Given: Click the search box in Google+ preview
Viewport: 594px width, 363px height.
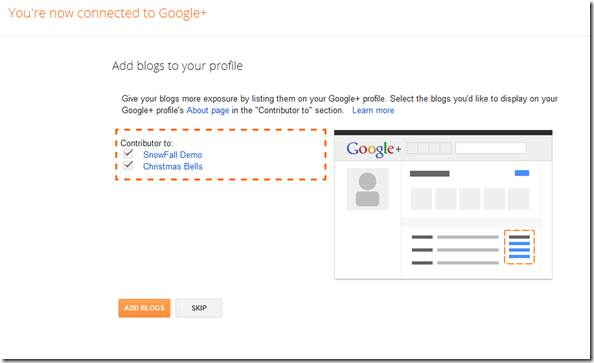Looking at the screenshot, I should click(x=491, y=148).
